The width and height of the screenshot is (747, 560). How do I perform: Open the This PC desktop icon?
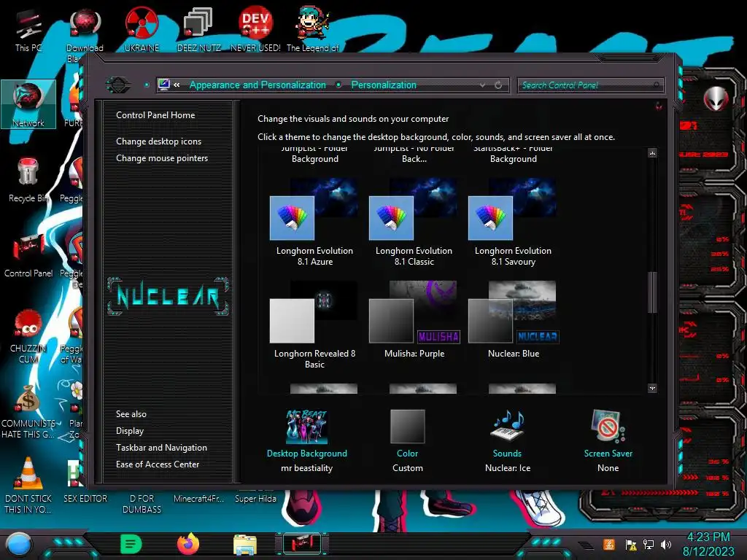tap(28, 31)
